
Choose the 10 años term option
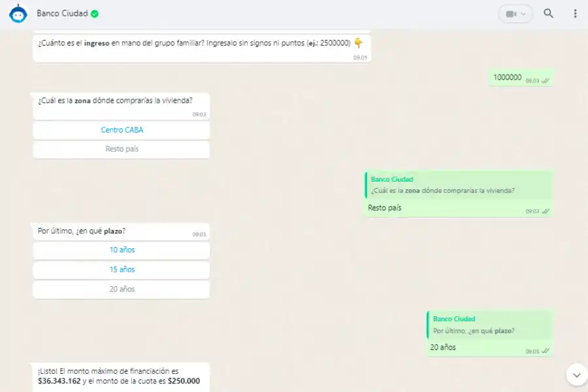pos(121,250)
